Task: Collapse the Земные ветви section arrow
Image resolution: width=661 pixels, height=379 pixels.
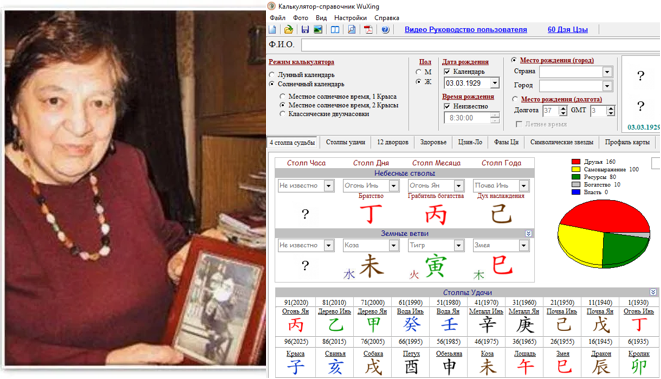Action: (x=528, y=233)
